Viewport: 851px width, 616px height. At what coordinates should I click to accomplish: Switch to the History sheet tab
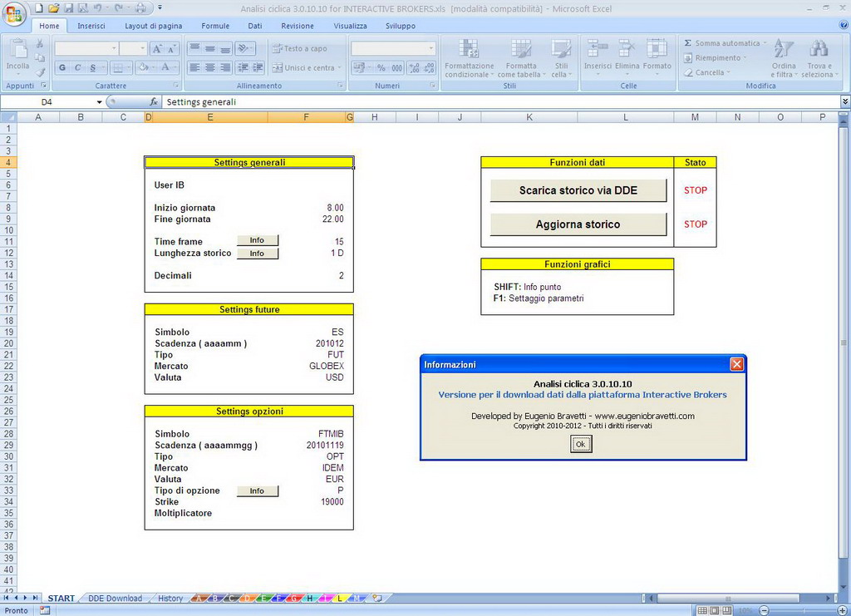[170, 598]
